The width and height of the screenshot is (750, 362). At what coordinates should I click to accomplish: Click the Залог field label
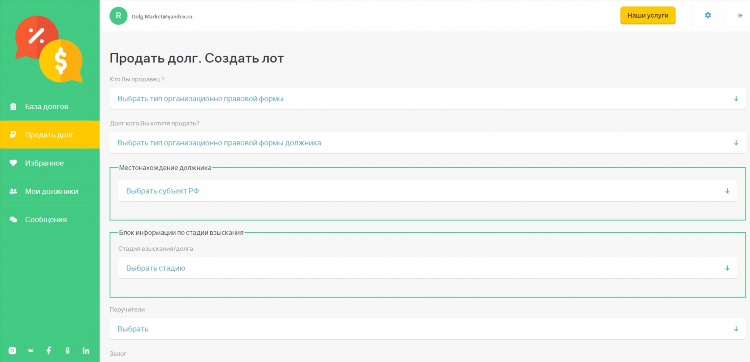click(x=118, y=354)
